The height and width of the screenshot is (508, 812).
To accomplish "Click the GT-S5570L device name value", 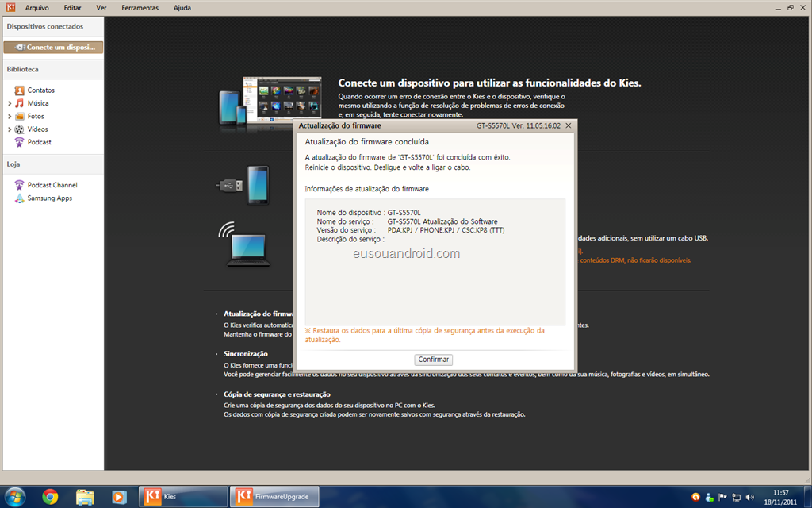I will click(x=404, y=213).
